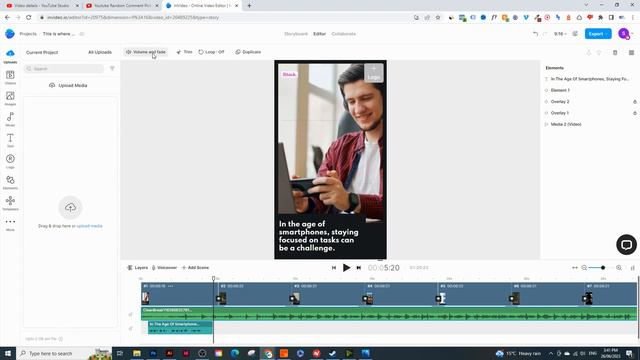Toggle lock on Overlay 2

(635, 102)
